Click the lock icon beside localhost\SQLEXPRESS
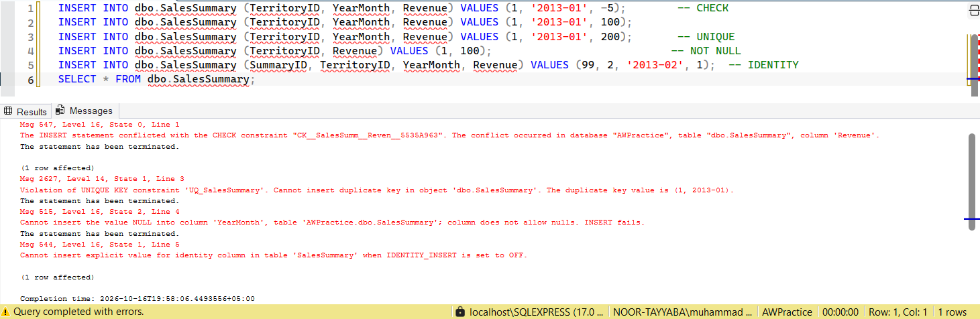This screenshot has width=980, height=319. click(460, 312)
